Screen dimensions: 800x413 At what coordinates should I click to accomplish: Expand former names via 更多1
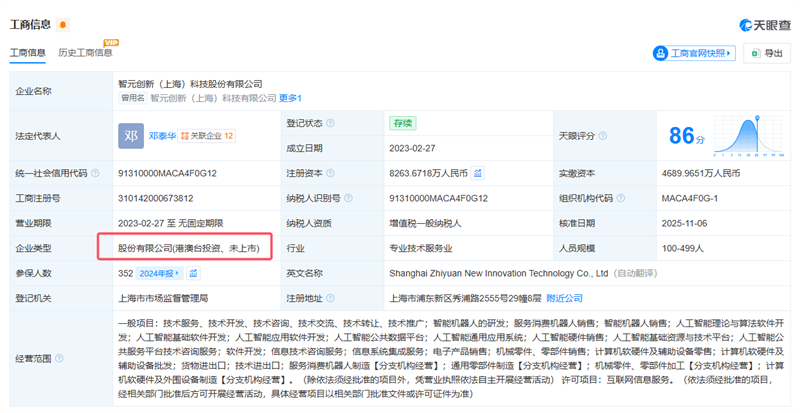290,99
